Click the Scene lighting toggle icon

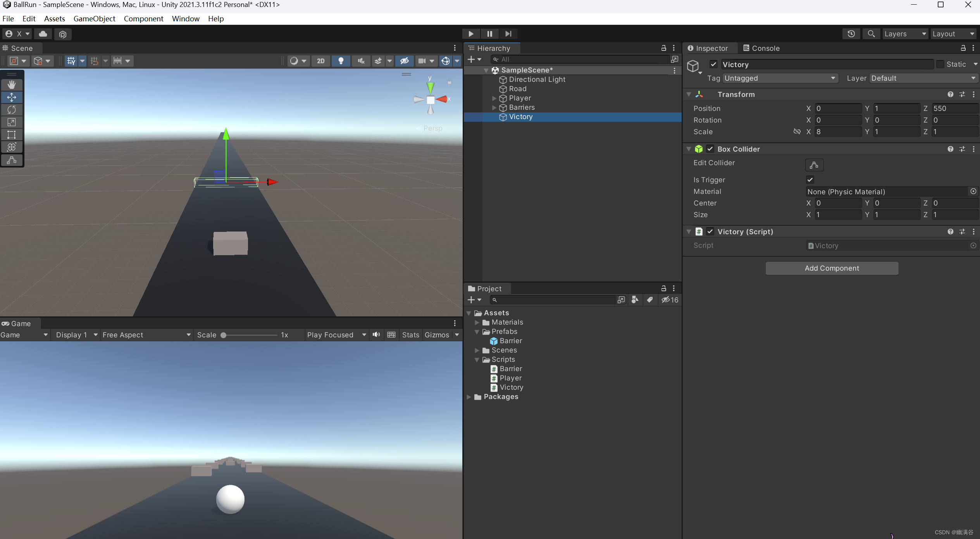tap(341, 61)
